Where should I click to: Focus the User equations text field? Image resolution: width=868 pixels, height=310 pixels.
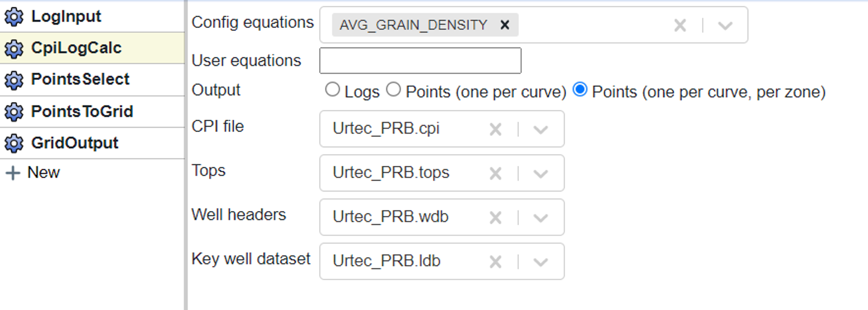pyautogui.click(x=420, y=61)
